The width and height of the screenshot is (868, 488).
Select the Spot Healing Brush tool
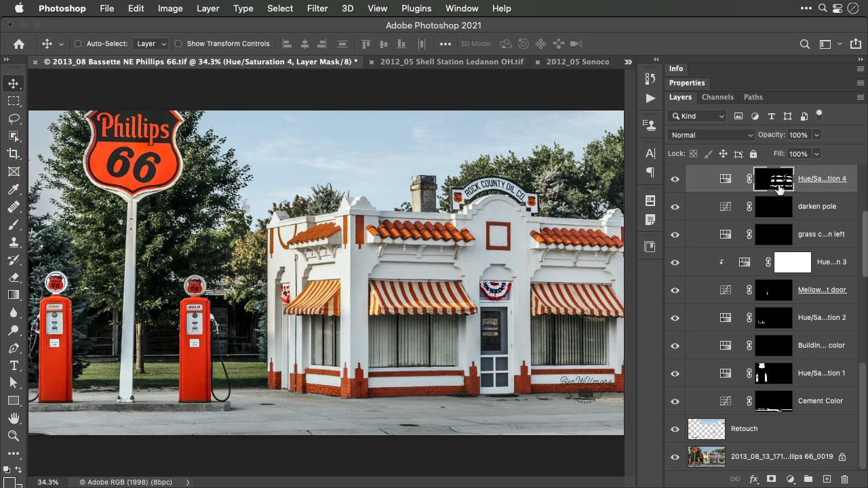tap(14, 207)
